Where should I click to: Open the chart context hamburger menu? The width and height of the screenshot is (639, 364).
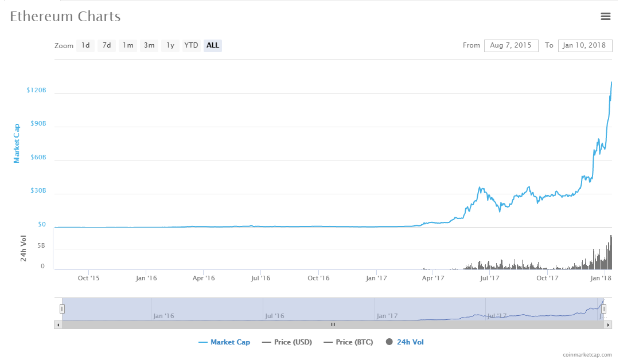tap(606, 16)
